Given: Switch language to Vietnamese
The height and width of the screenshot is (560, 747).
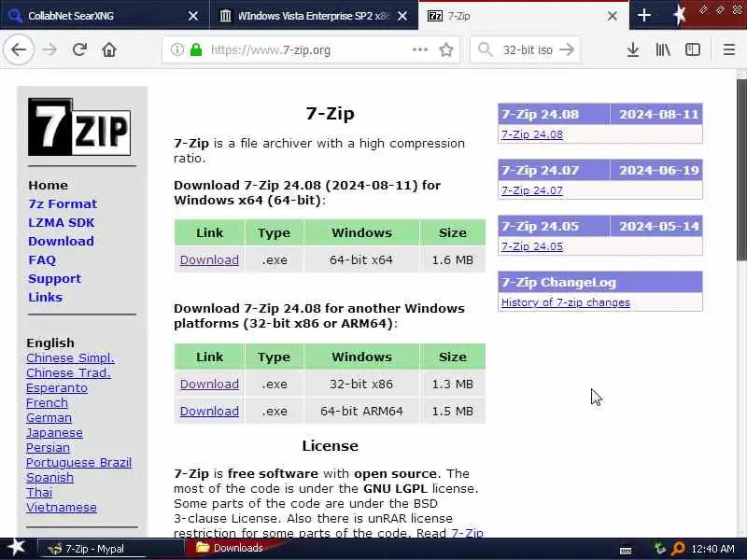Looking at the screenshot, I should pyautogui.click(x=62, y=508).
